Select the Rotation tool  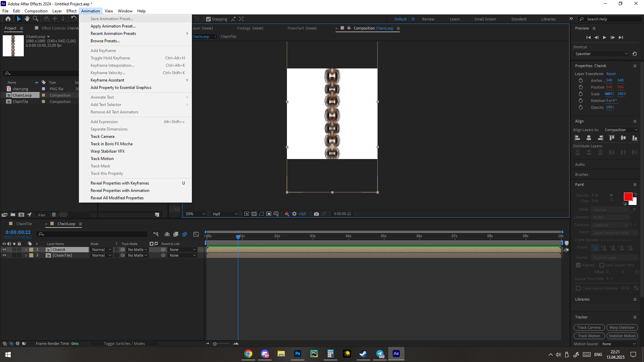tap(74, 18)
